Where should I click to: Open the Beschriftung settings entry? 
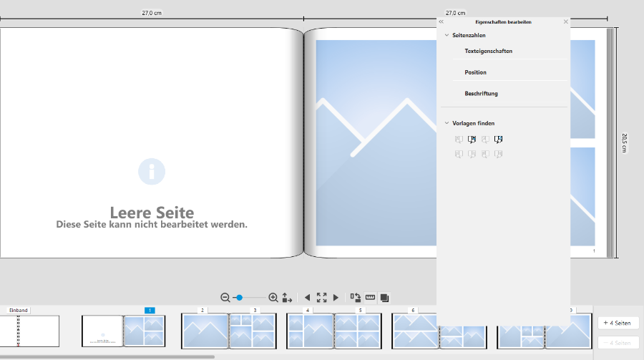coord(481,94)
